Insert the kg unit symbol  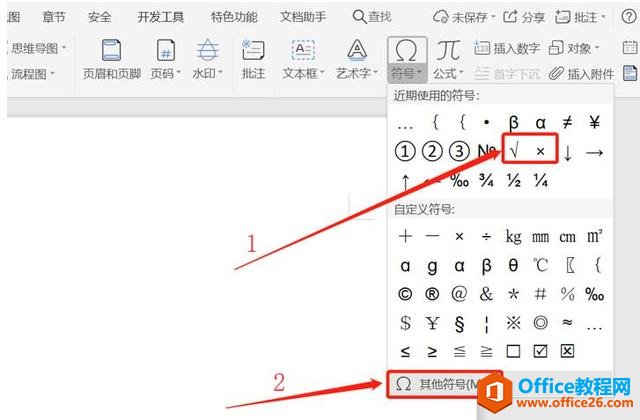point(513,237)
